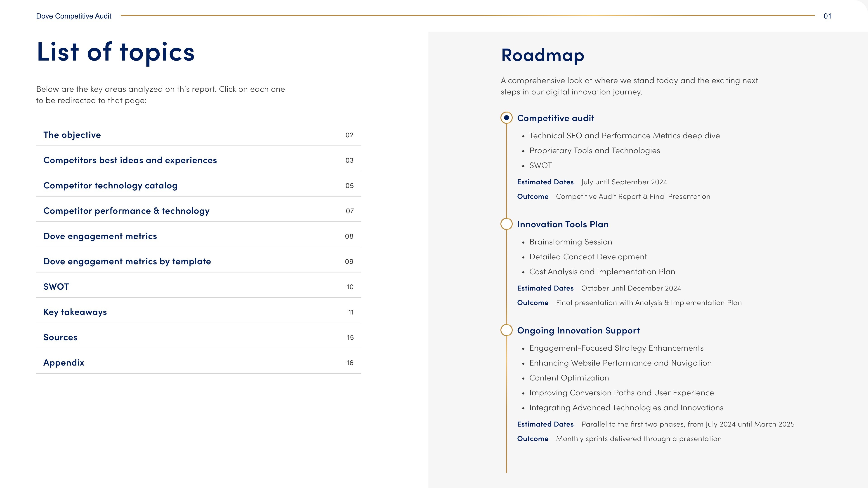Open 'The objective' topic link

point(198,135)
